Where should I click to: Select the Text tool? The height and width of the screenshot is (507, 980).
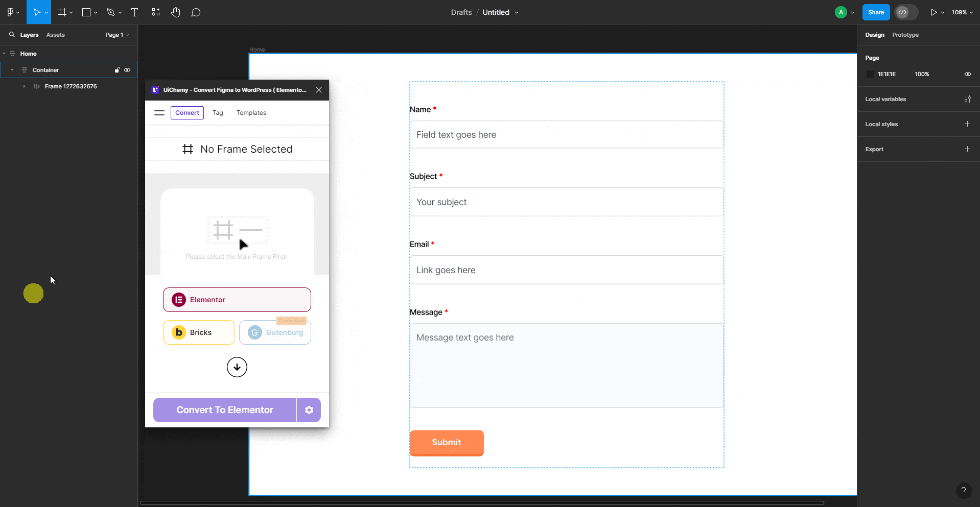(x=134, y=12)
